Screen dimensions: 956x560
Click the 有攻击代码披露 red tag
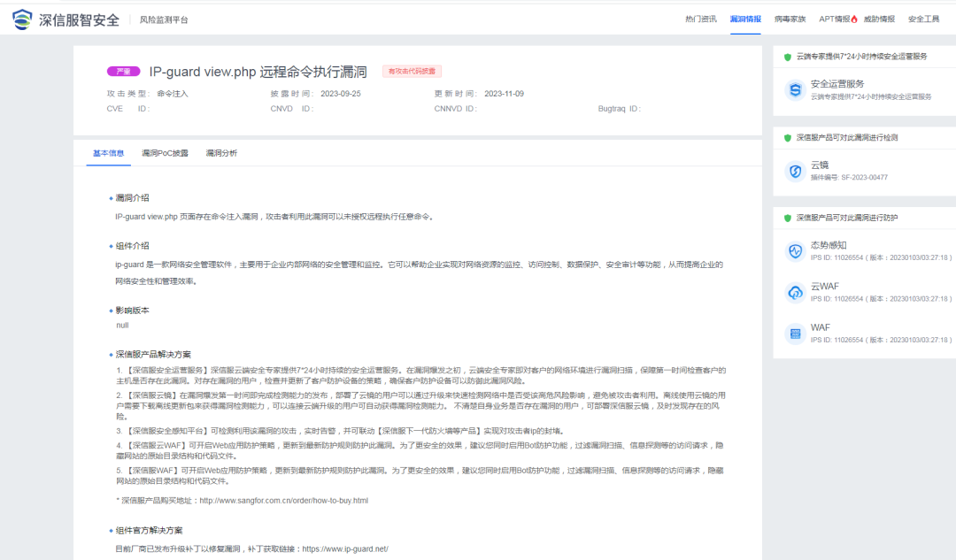coord(412,72)
